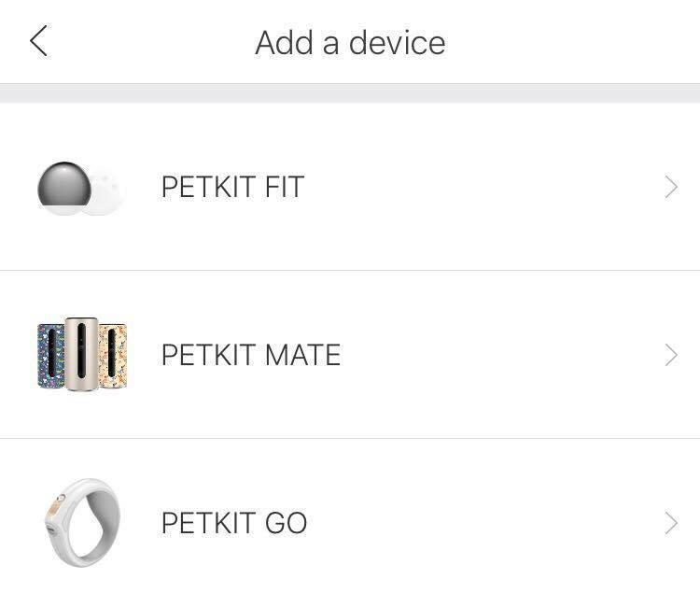This screenshot has height=593, width=700.
Task: Open PETKIT GO via its right chevron
Action: 671,523
